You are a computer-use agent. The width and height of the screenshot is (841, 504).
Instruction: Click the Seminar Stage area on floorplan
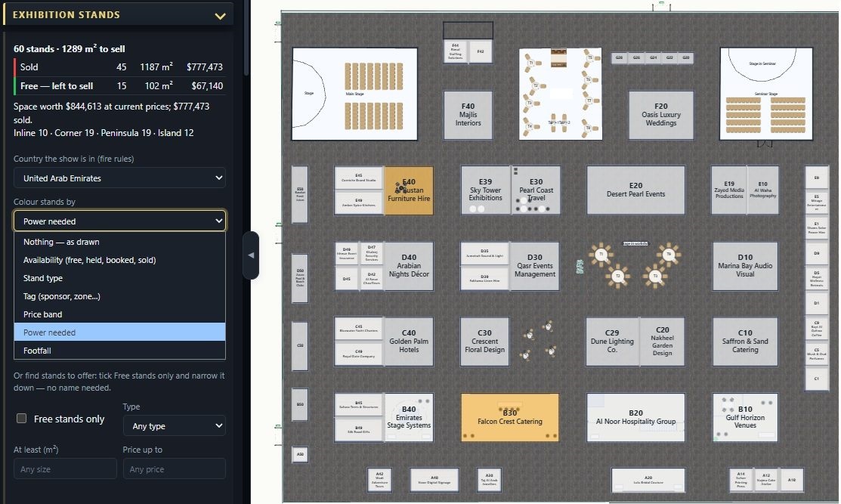coord(766,94)
